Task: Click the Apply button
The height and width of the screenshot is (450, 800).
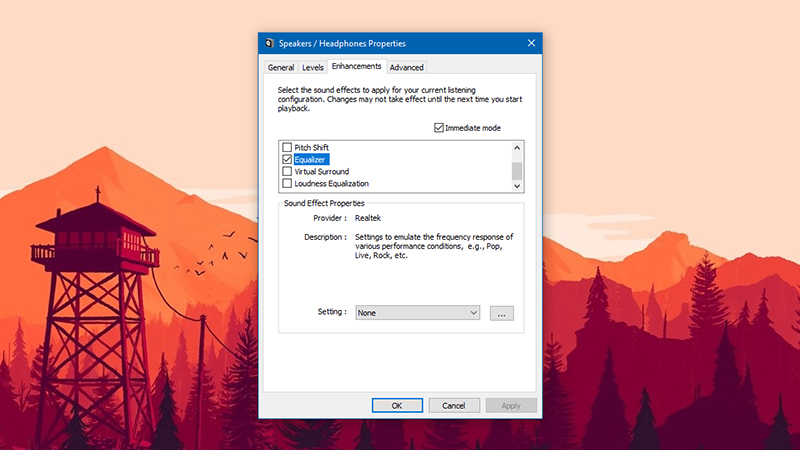Action: (x=511, y=406)
